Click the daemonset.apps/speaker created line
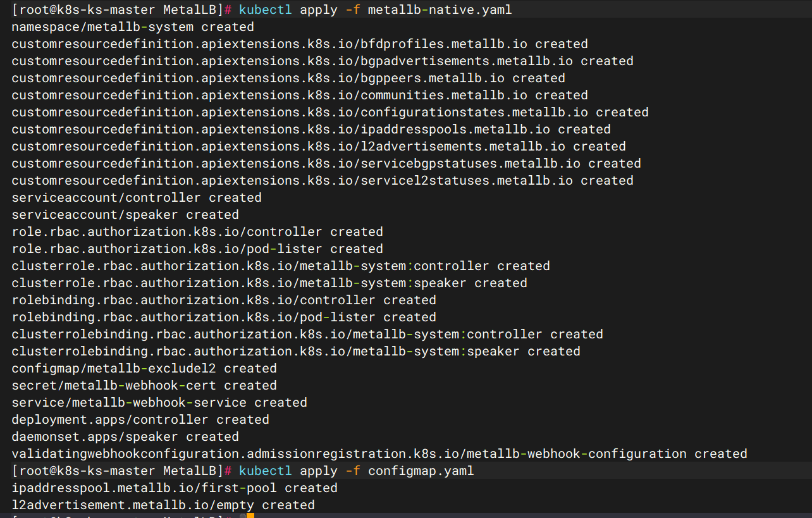812x518 pixels. point(125,436)
